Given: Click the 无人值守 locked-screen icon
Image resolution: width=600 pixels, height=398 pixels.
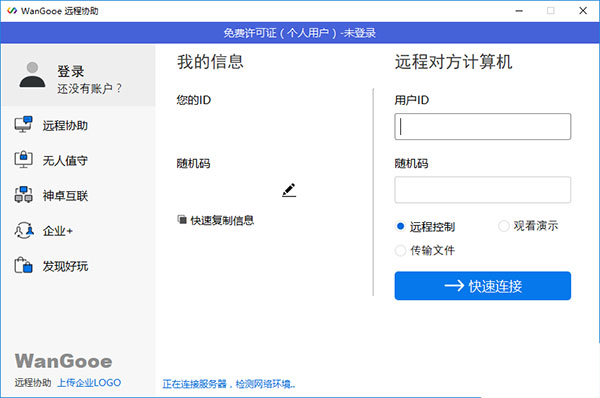Looking at the screenshot, I should click(23, 160).
